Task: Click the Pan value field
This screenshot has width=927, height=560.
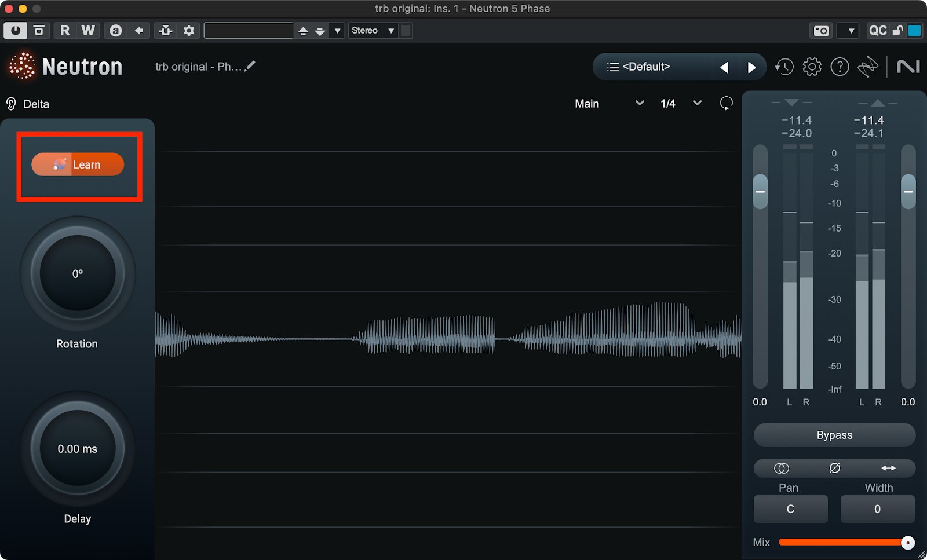Action: (790, 509)
